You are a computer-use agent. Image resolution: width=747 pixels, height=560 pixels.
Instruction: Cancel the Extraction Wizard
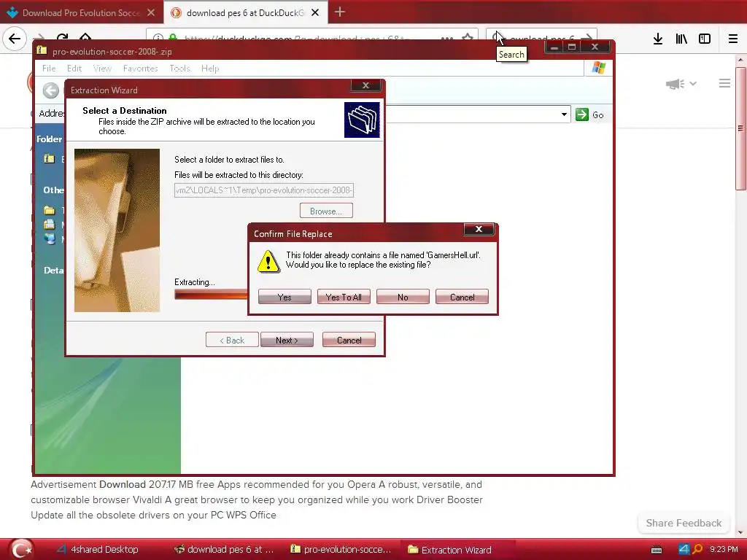(x=349, y=340)
